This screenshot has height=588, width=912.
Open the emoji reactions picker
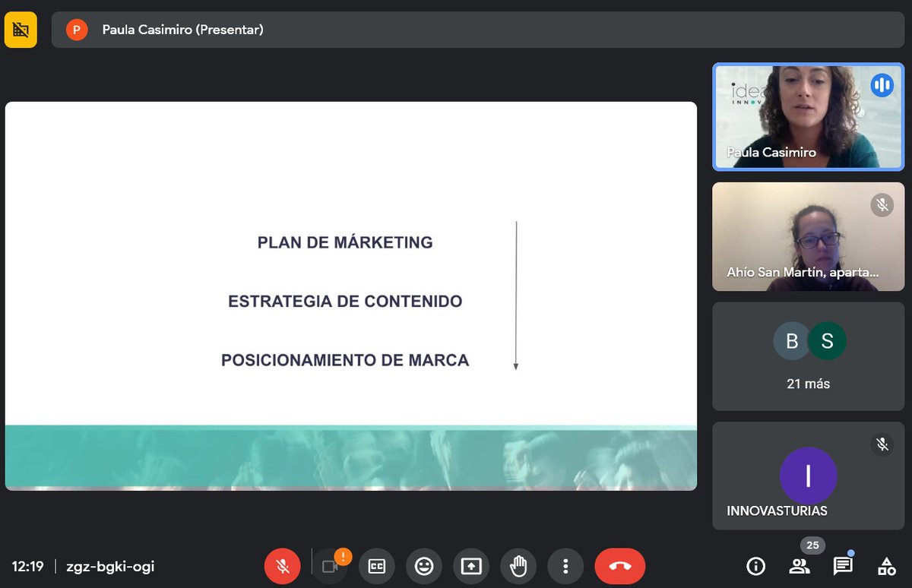pyautogui.click(x=424, y=566)
